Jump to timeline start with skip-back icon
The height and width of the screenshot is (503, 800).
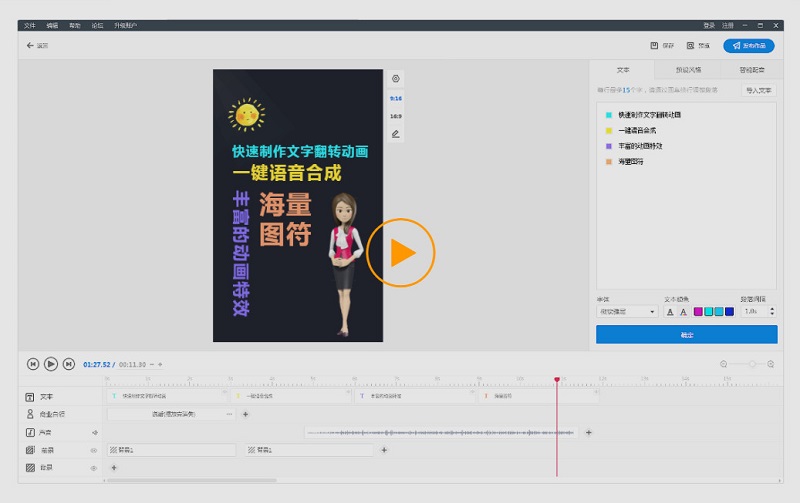point(33,364)
